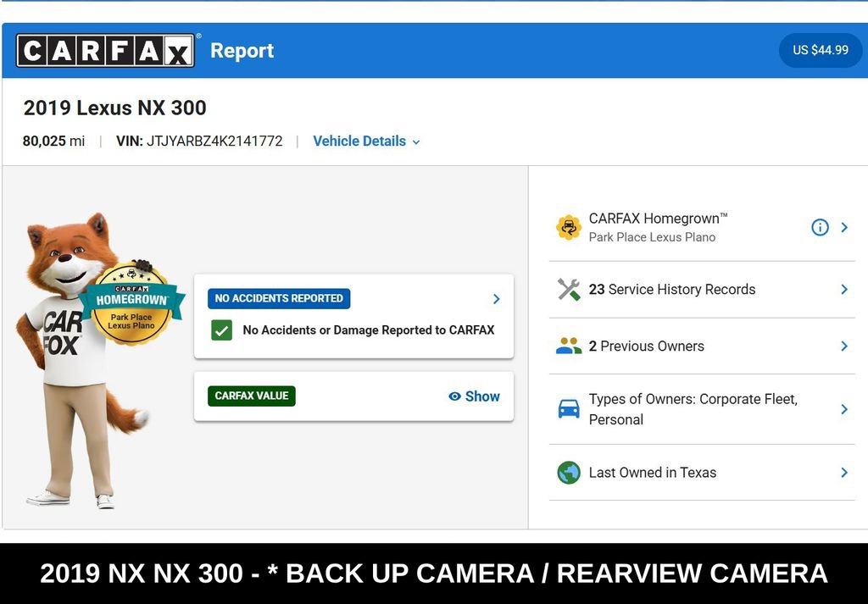Viewport: 868px width, 604px height.
Task: Open the accidents card chevron arrow
Action: pyautogui.click(x=497, y=299)
